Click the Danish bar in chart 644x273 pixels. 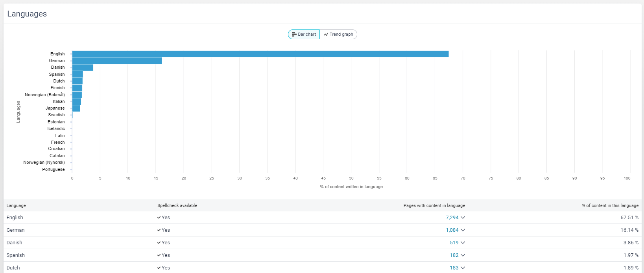tap(83, 68)
